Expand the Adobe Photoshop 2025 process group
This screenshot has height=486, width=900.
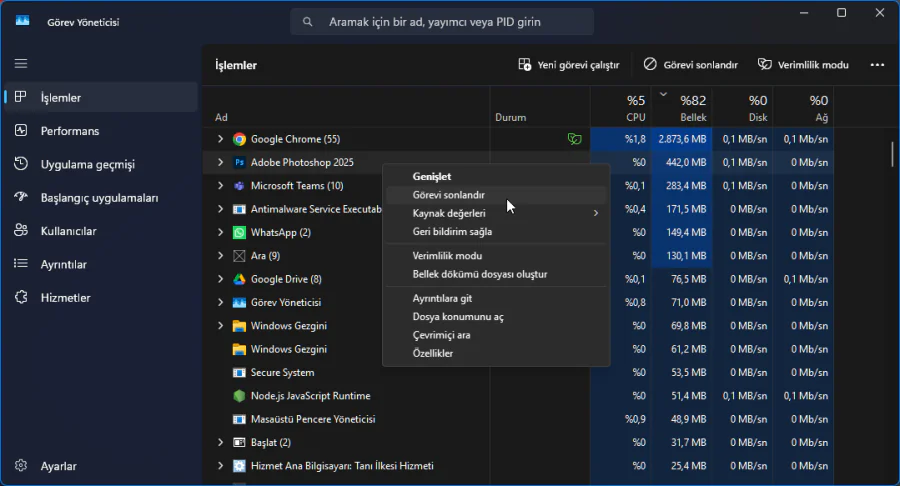tap(220, 162)
